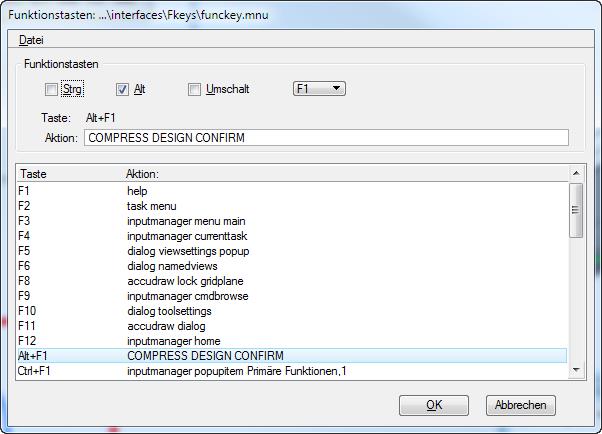Click the list scroll down arrow

pyautogui.click(x=576, y=370)
